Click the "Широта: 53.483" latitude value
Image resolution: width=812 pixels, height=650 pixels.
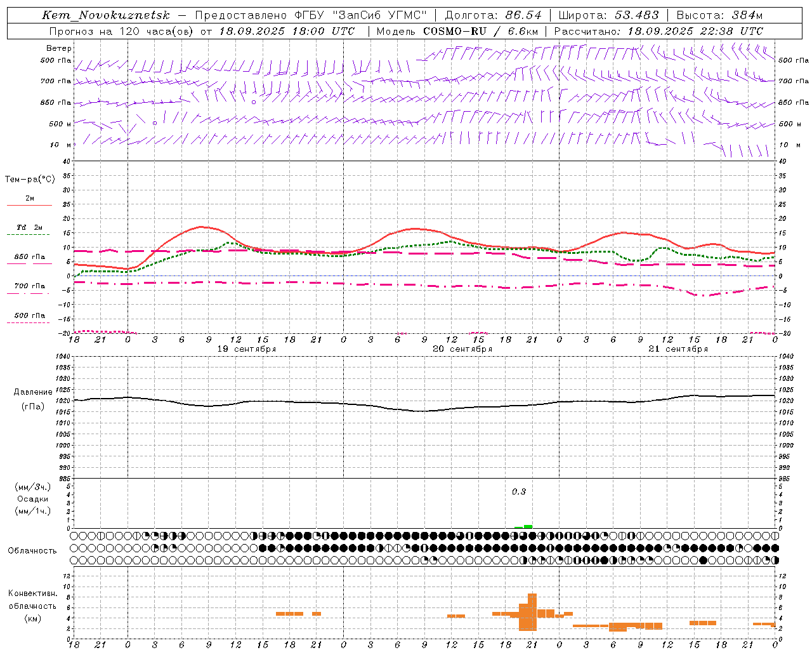[x=609, y=15]
